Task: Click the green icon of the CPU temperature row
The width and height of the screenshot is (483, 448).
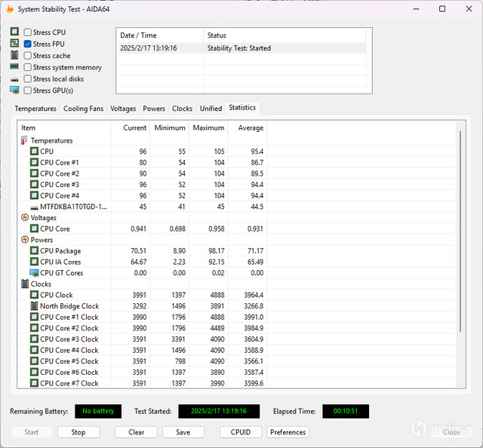Action: (34, 151)
